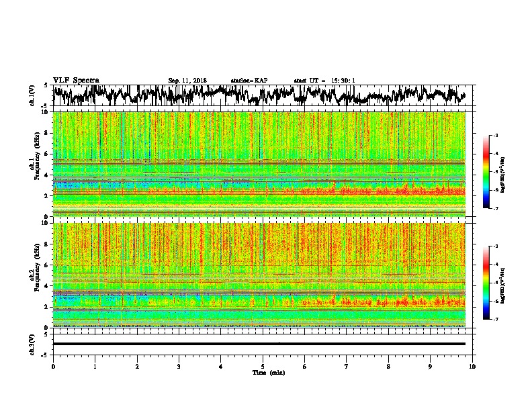This screenshot has height=411, width=532.
Task: Click time axis tick label "1"
Action: coord(95,367)
